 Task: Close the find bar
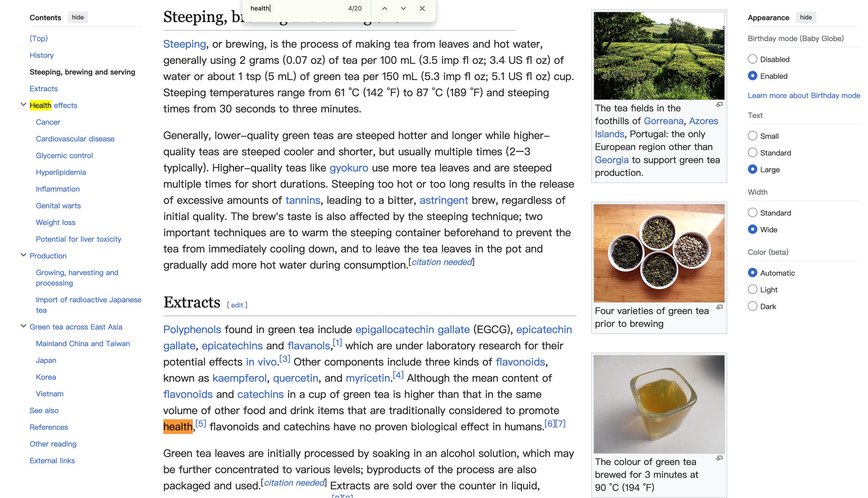click(x=422, y=8)
